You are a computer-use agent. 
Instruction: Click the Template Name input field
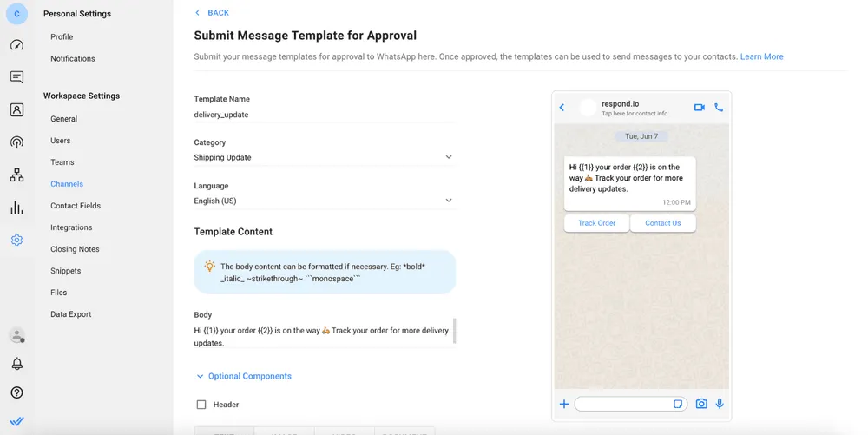[x=323, y=115]
